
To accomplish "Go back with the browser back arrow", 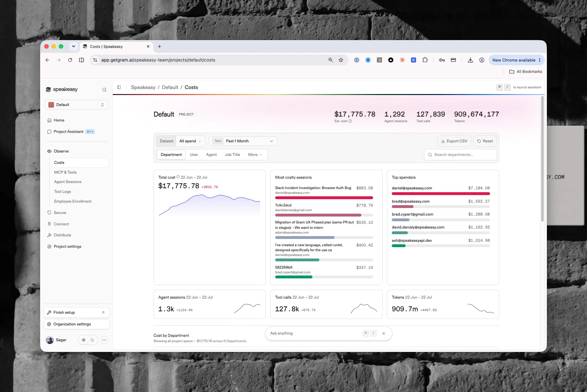I will coord(47,60).
